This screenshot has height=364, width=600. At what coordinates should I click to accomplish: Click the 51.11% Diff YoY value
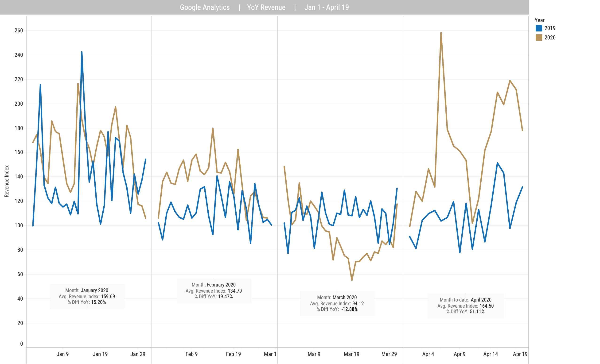(x=477, y=312)
